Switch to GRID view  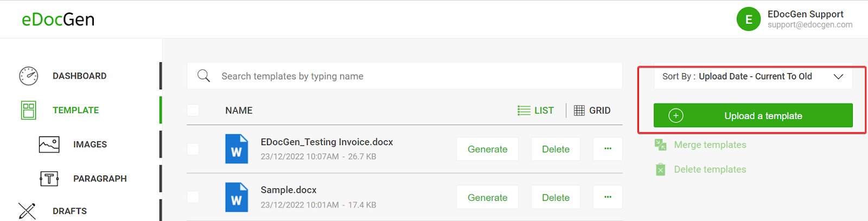(592, 110)
